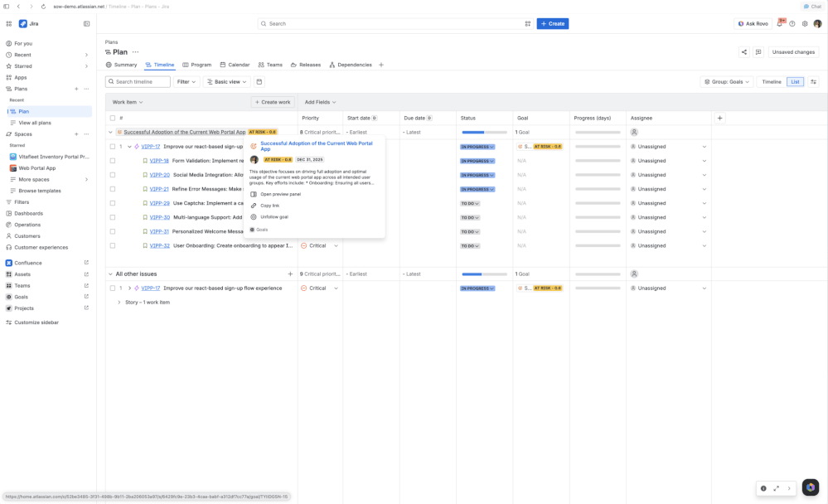Collapse the All other issues group

pos(110,274)
